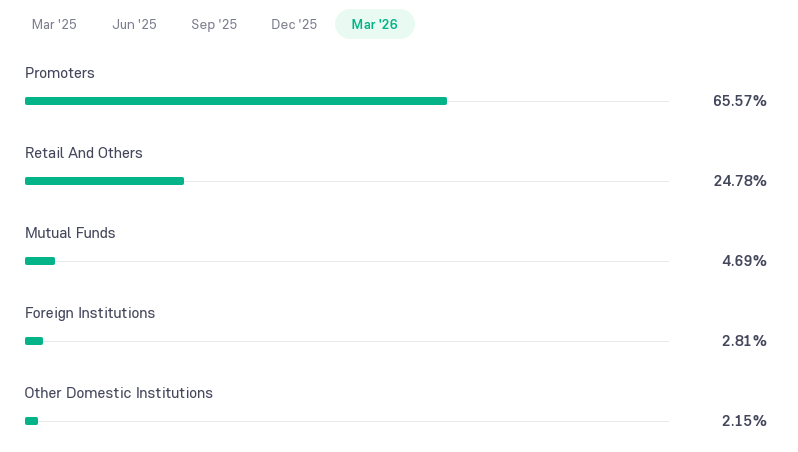
Task: Select the Foreign Institutions label
Action: [x=90, y=313]
